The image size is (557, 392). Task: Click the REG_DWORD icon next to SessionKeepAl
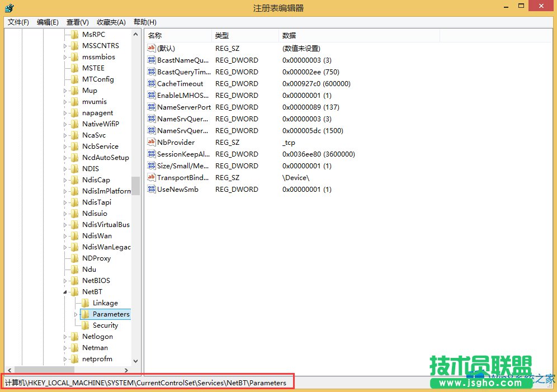click(150, 154)
